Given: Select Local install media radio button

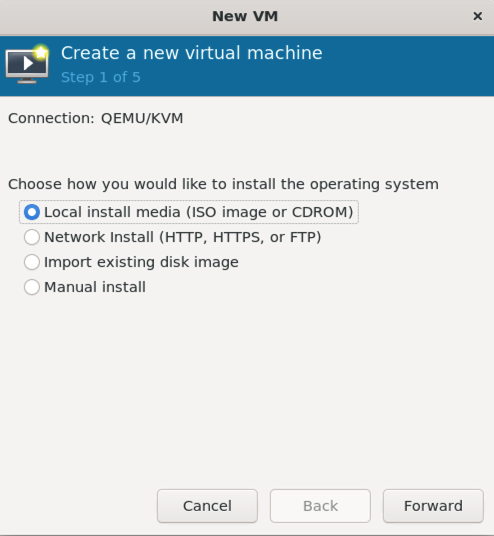Looking at the screenshot, I should tap(32, 212).
